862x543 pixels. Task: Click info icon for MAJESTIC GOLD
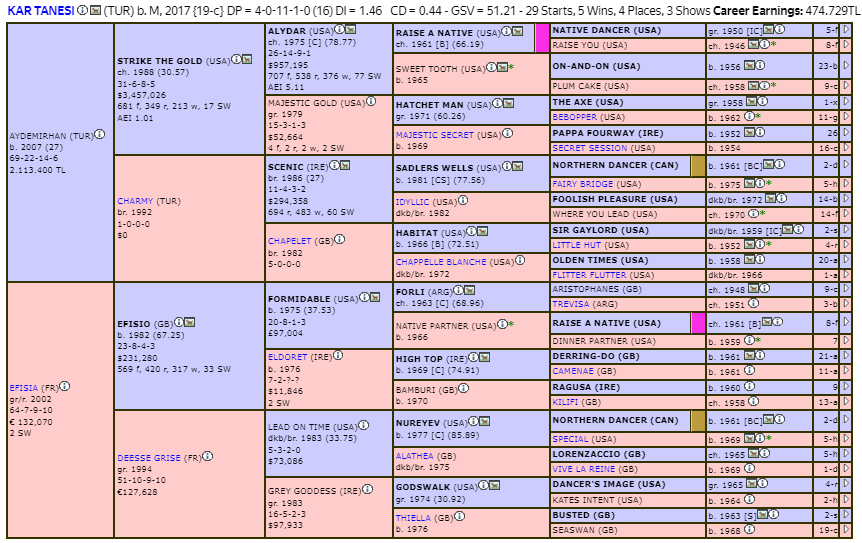(371, 101)
